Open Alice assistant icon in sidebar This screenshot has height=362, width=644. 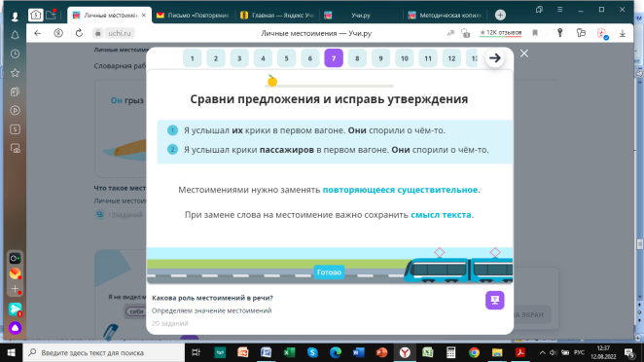click(x=16, y=328)
